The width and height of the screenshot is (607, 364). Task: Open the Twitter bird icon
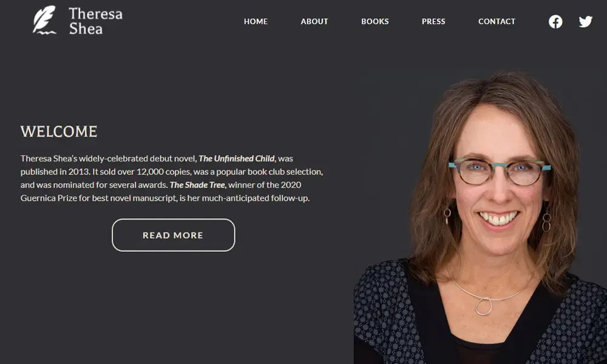click(x=585, y=22)
